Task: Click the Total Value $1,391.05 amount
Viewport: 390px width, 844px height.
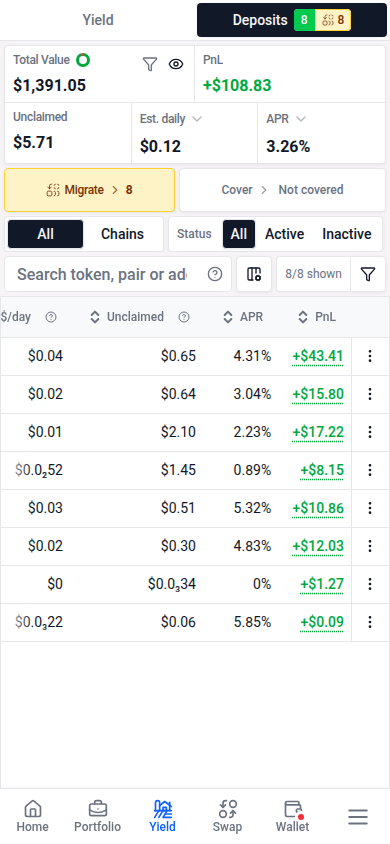Action: coord(49,85)
